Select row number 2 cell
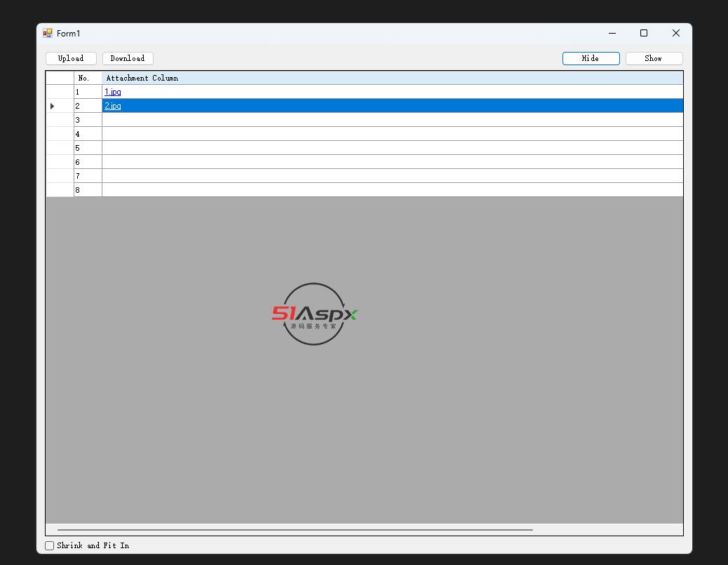 88,106
